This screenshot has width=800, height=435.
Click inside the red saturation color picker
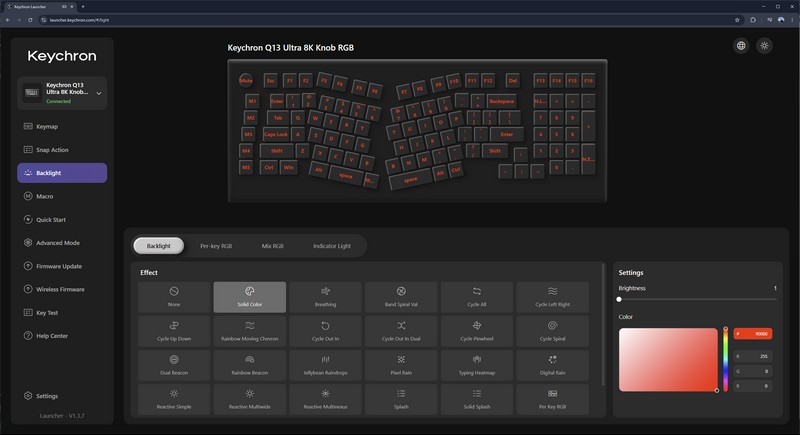click(x=668, y=360)
